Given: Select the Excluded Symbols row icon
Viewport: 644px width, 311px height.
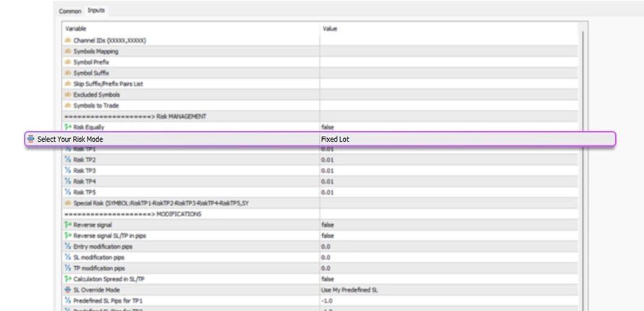Looking at the screenshot, I should coord(68,95).
